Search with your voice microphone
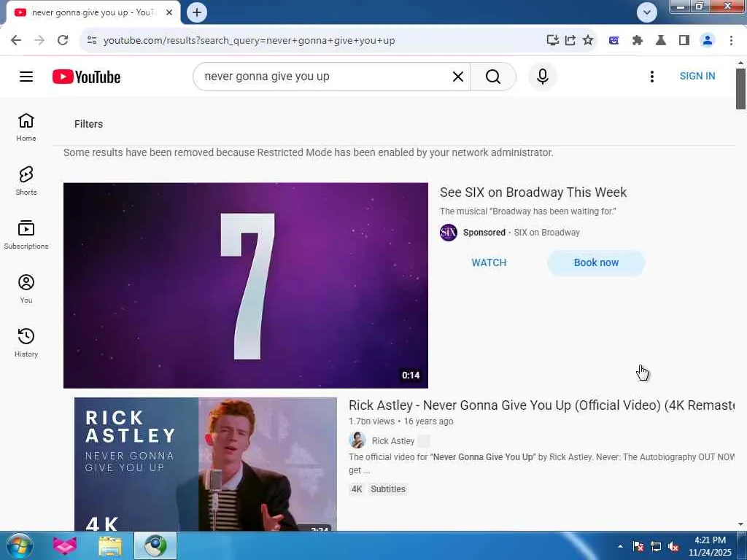Image resolution: width=747 pixels, height=560 pixels. (543, 76)
